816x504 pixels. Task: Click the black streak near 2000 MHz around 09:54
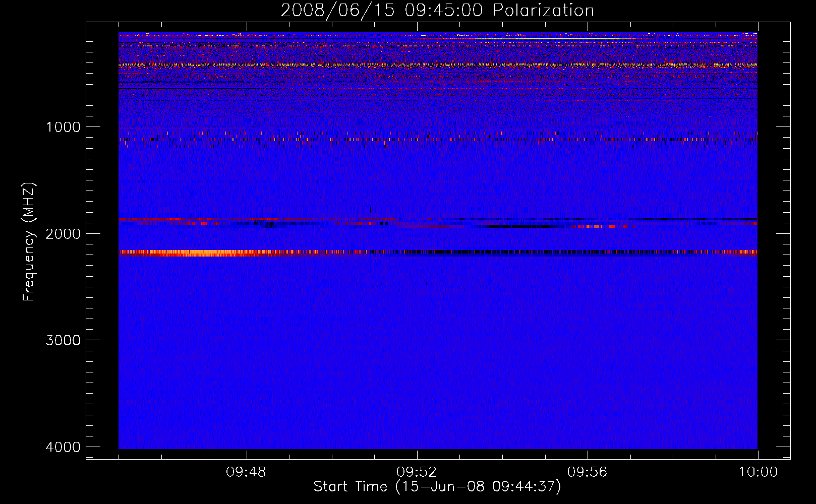(519, 226)
